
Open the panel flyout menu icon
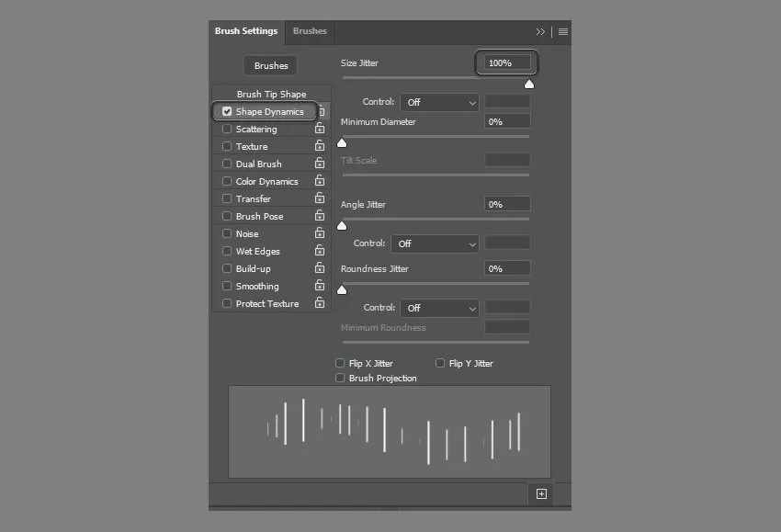[563, 31]
